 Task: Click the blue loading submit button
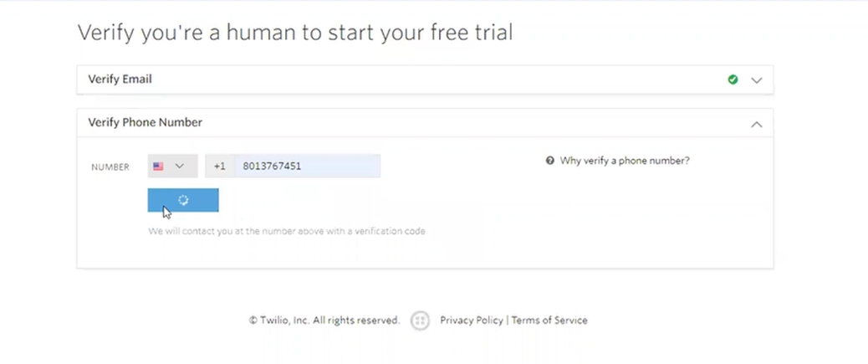(183, 200)
